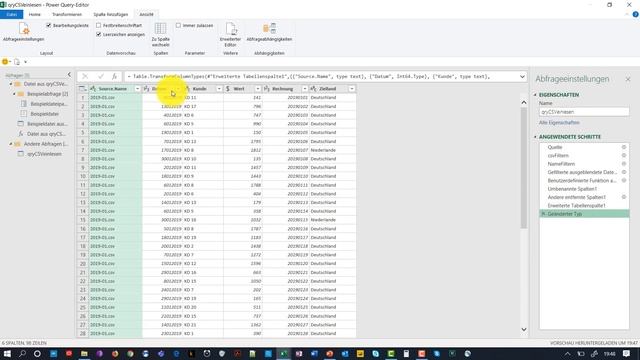Open gear for Gefilterte ausgeblendete Dateien step
The width and height of the screenshot is (640, 360).
(x=624, y=172)
